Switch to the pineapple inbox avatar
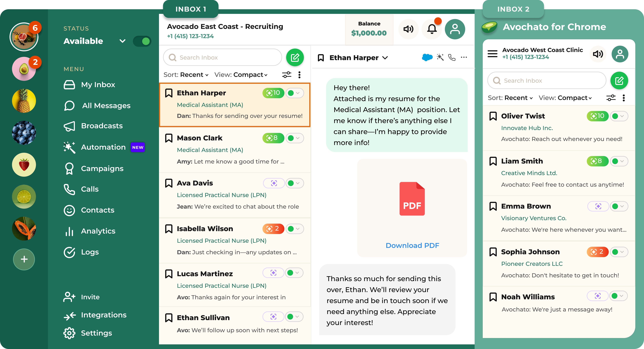 24,101
